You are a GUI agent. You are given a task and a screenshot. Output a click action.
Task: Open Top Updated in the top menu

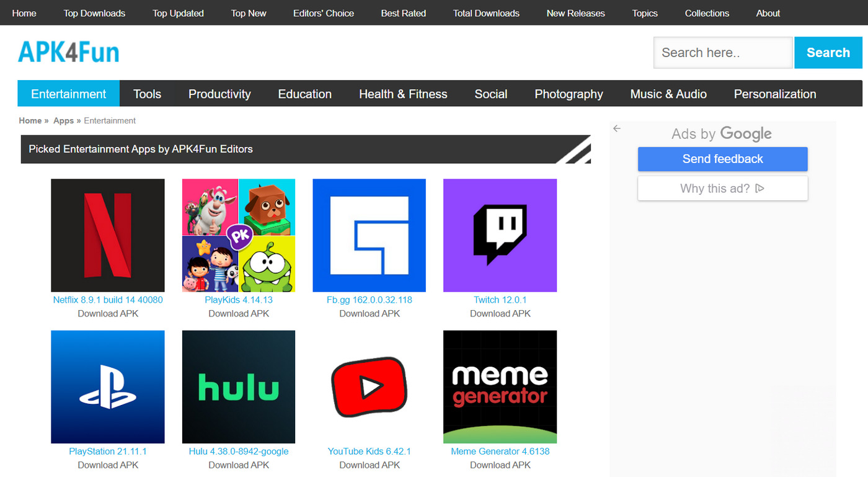178,13
